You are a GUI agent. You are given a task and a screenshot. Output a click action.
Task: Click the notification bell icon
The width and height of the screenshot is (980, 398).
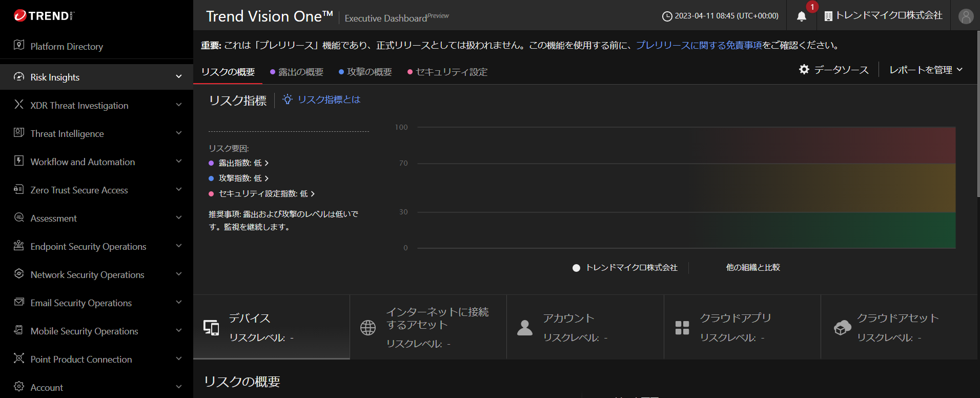(802, 16)
